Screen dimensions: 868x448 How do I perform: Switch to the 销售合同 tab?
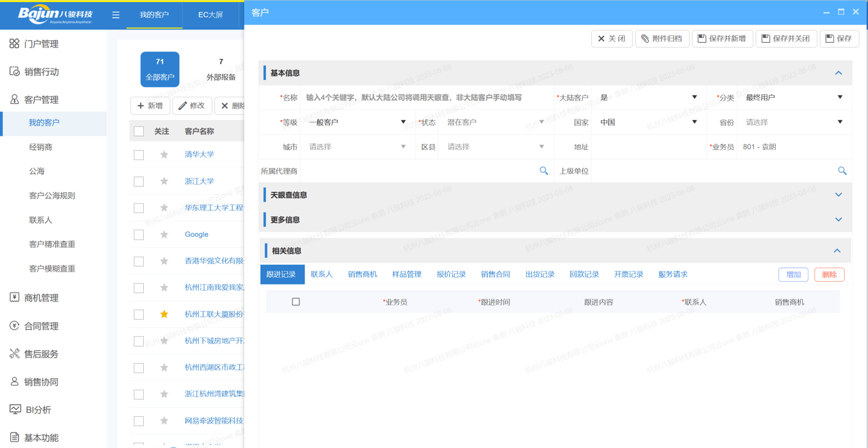coord(495,275)
